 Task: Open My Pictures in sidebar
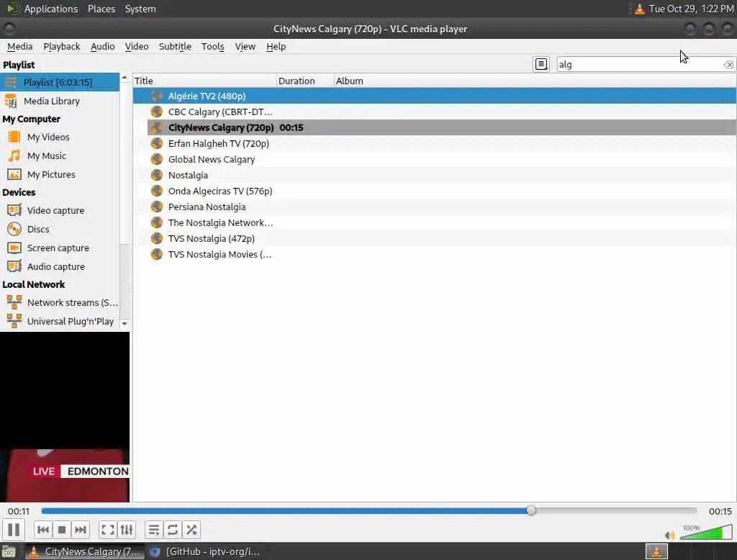(60, 174)
